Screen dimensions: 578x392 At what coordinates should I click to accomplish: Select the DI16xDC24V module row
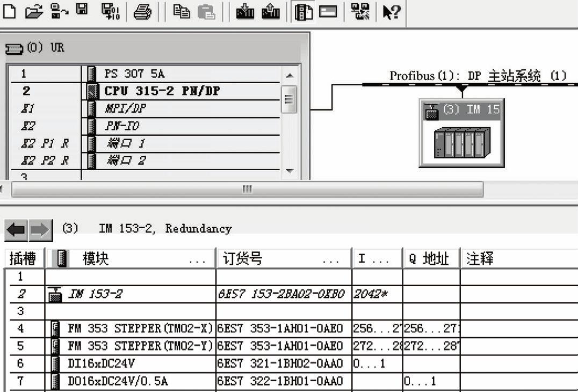[x=293, y=364]
